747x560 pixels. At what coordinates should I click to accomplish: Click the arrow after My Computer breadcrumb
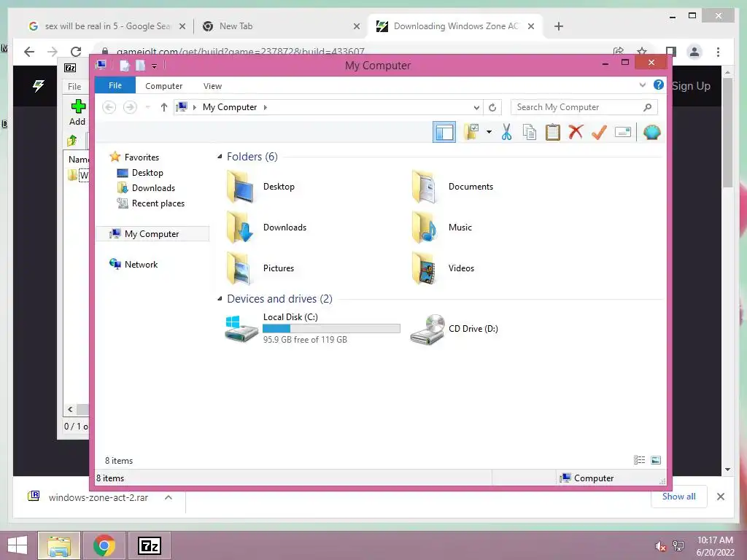[266, 107]
